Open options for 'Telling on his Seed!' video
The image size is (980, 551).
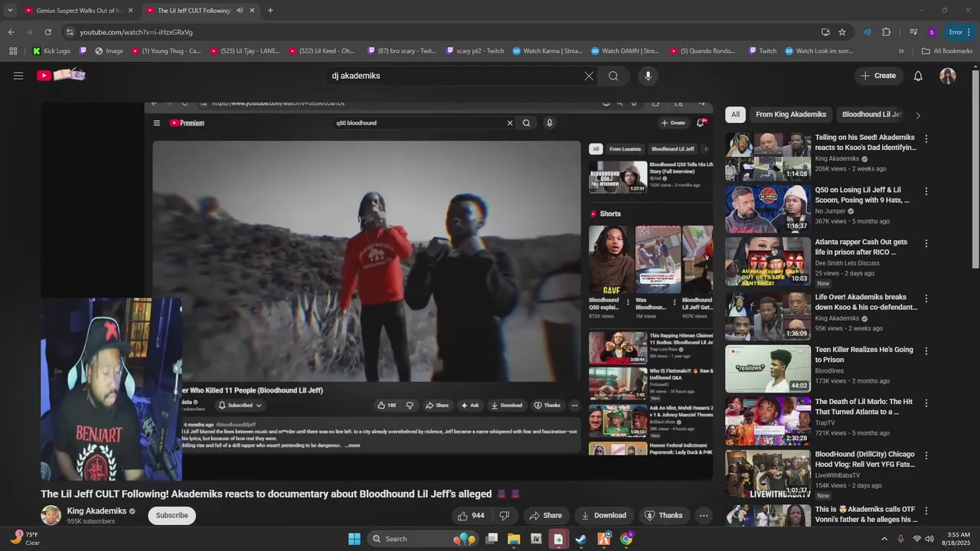[926, 139]
